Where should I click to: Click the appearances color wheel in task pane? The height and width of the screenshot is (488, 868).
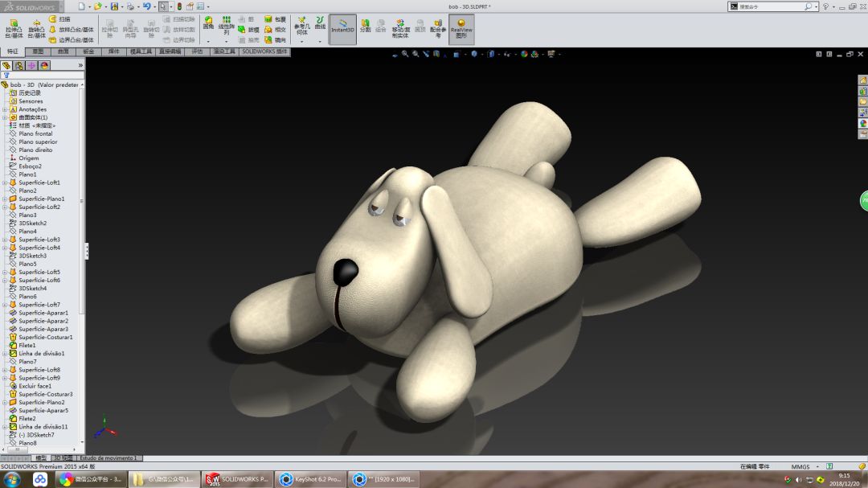click(x=863, y=123)
